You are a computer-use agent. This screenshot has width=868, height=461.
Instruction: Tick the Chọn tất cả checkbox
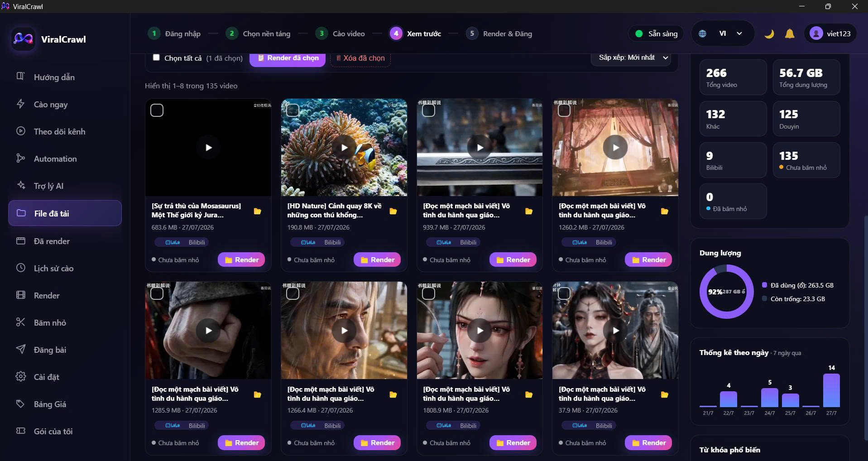[156, 57]
